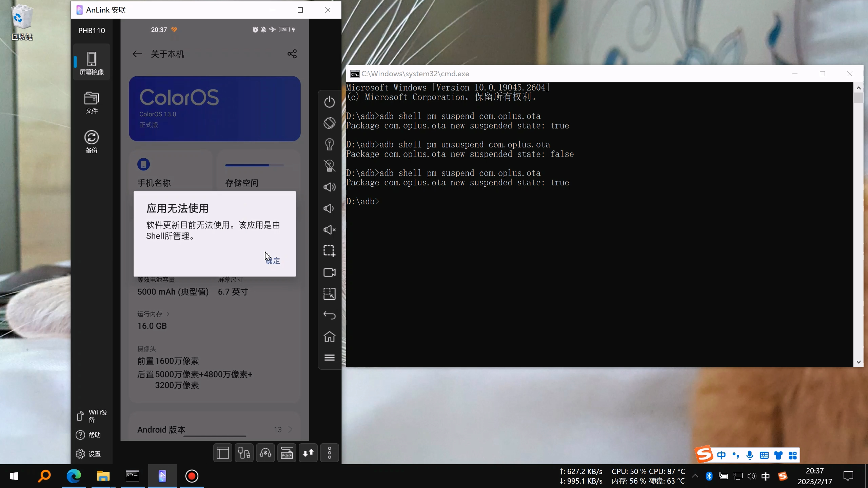Open Sogou soft keyboard icon
Screen dimensions: 868x488
[764, 455]
